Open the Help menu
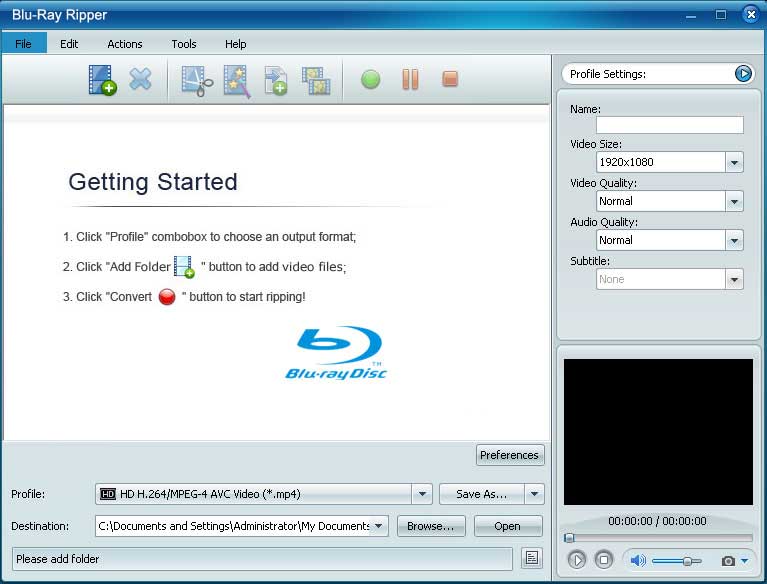The width and height of the screenshot is (767, 584). 235,44
